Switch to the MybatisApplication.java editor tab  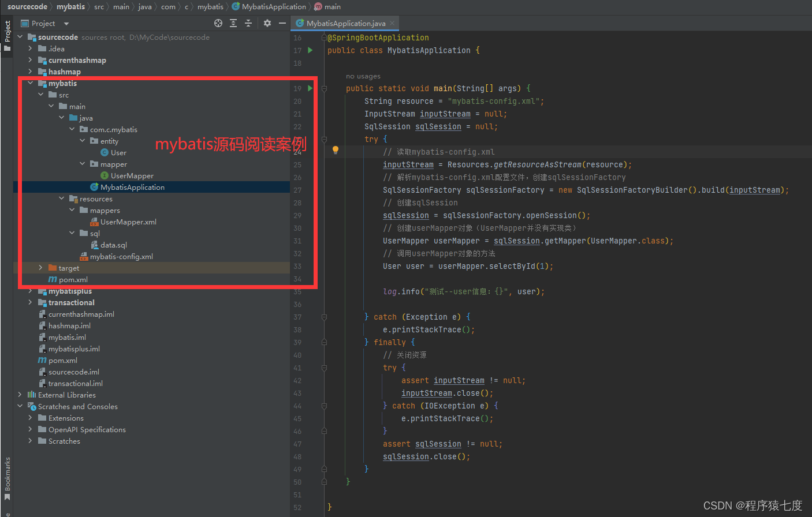344,24
